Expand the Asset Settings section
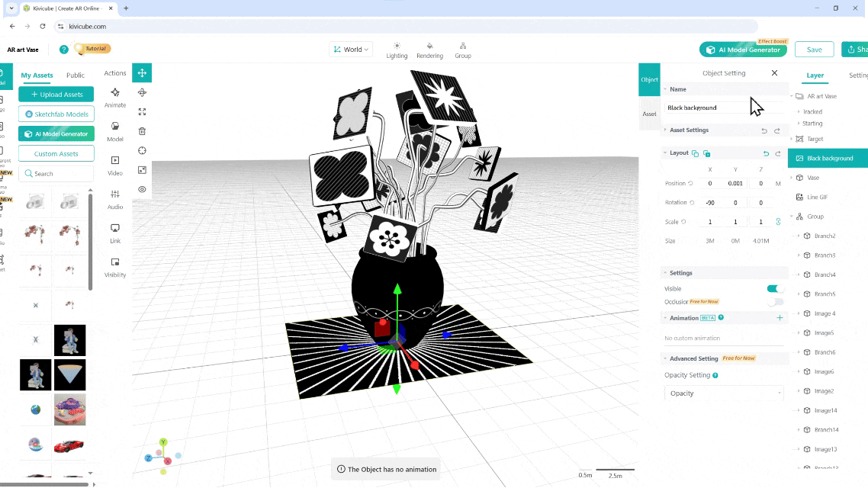Image resolution: width=868 pixels, height=488 pixels. 689,130
